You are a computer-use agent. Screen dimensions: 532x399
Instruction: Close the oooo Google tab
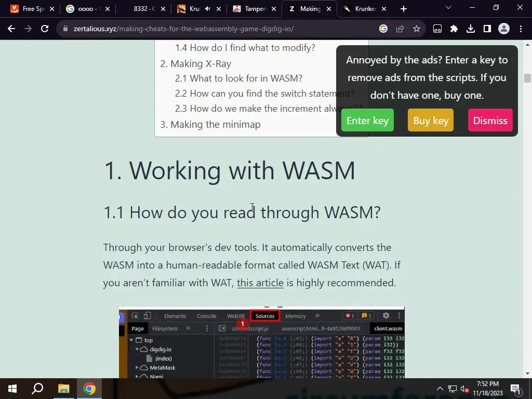[x=108, y=9]
